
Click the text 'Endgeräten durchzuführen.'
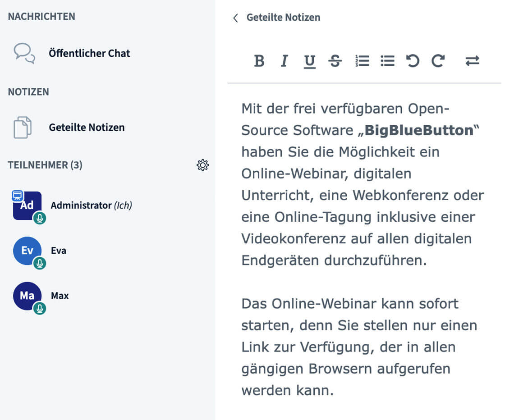(334, 260)
